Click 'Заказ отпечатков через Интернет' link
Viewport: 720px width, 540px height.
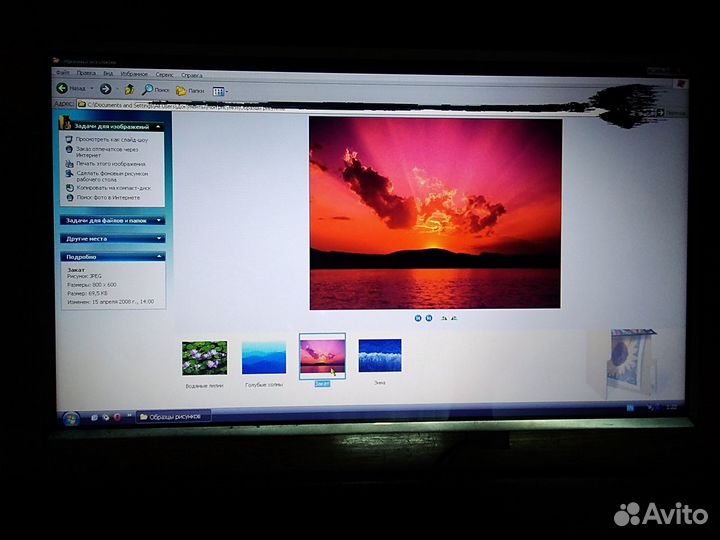click(x=107, y=152)
